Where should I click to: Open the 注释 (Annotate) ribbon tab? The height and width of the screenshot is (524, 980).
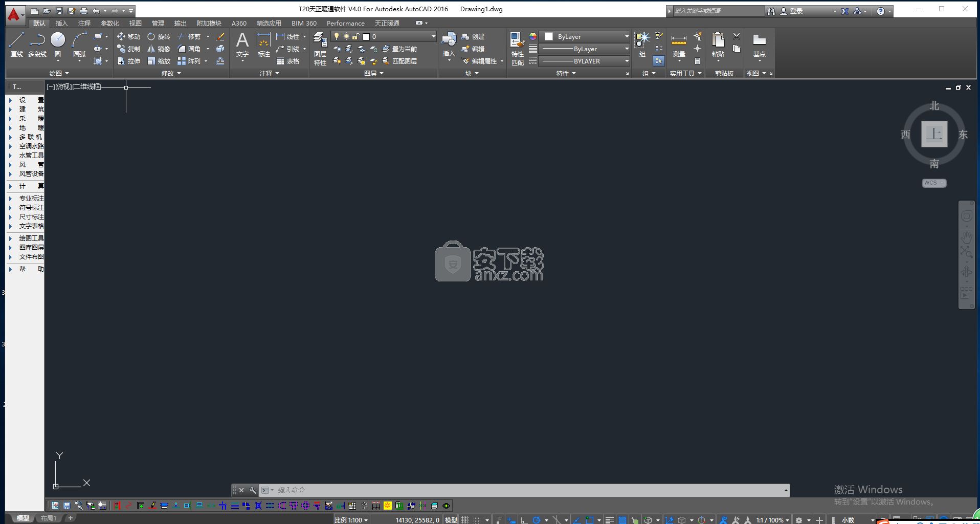(x=84, y=23)
